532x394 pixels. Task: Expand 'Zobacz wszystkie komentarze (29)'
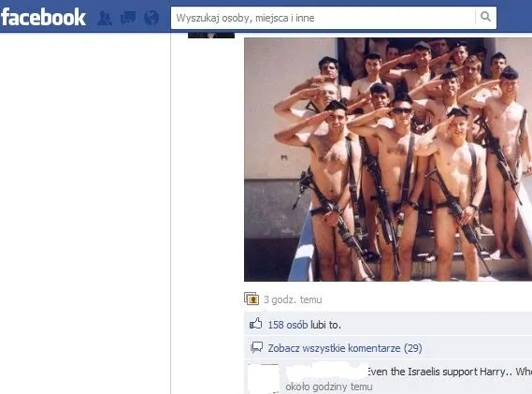coord(345,348)
